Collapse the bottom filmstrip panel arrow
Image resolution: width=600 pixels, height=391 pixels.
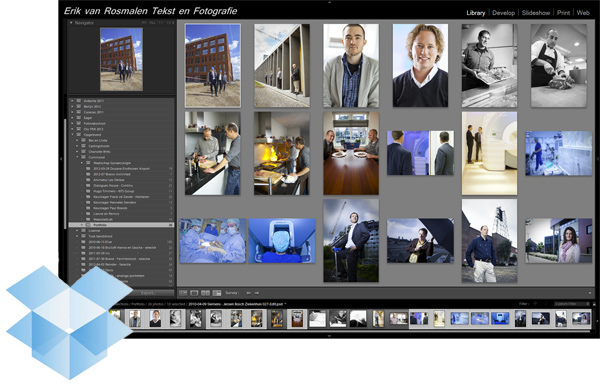point(329,336)
